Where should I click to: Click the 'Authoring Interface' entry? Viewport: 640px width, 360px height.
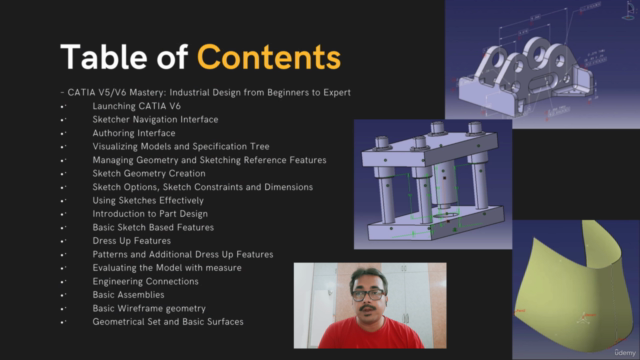coord(134,133)
